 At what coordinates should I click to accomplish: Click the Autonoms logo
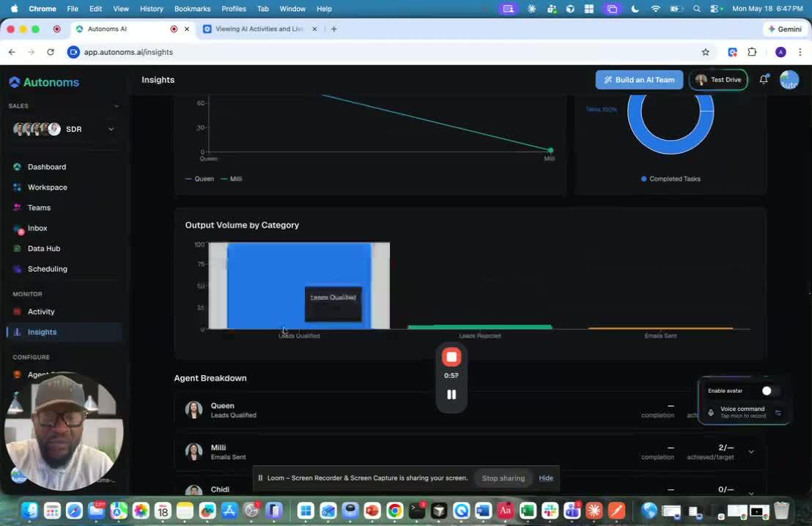(44, 82)
